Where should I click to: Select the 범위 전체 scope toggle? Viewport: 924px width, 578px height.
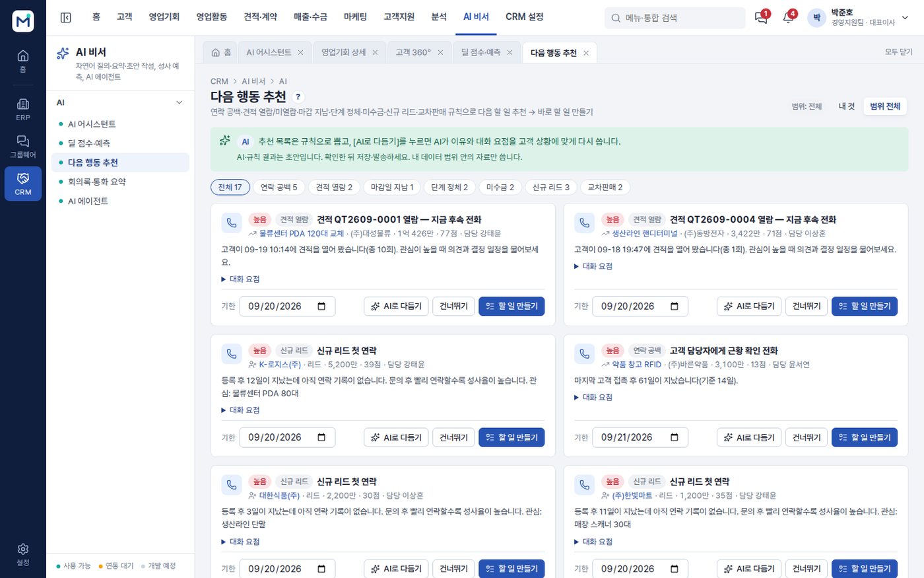tap(885, 106)
